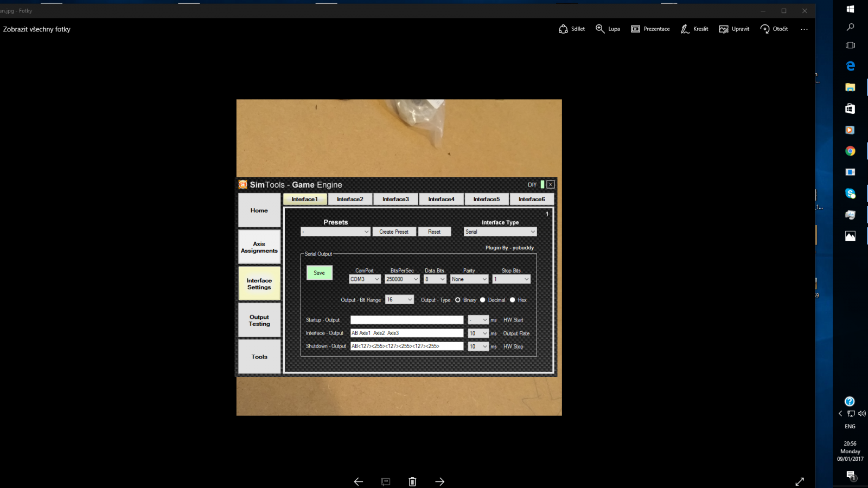This screenshot has width=868, height=488.
Task: Open the ComPort COM3 dropdown
Action: point(365,279)
